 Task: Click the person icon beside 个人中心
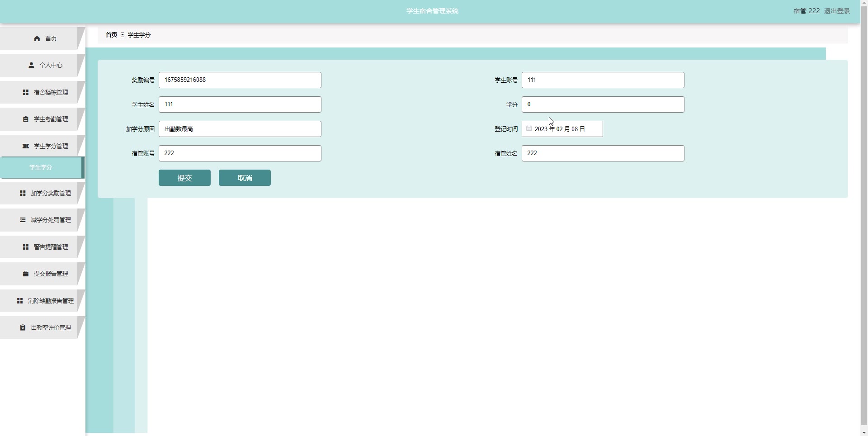point(31,66)
